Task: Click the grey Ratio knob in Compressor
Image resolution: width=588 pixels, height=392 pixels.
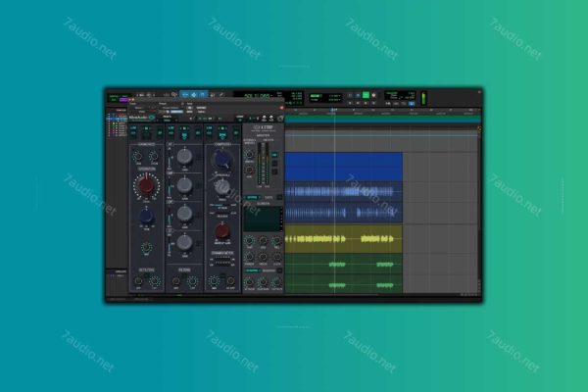Action: (x=222, y=187)
